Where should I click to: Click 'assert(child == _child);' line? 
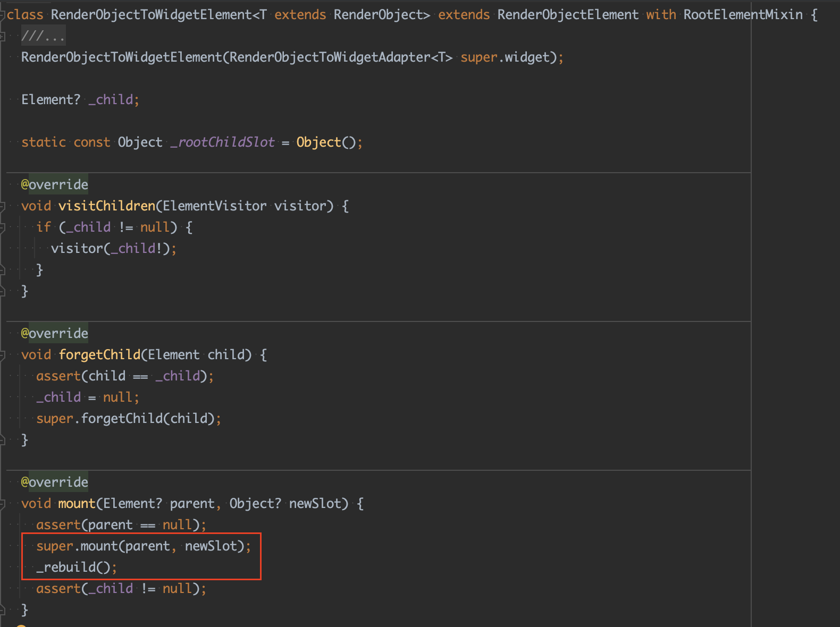[x=125, y=376]
